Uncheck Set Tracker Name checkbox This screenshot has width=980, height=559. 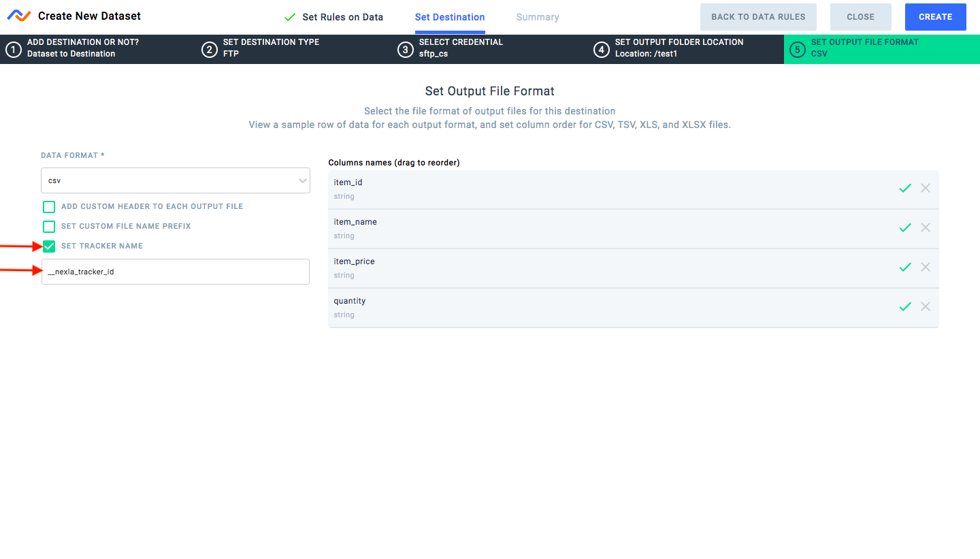[49, 246]
